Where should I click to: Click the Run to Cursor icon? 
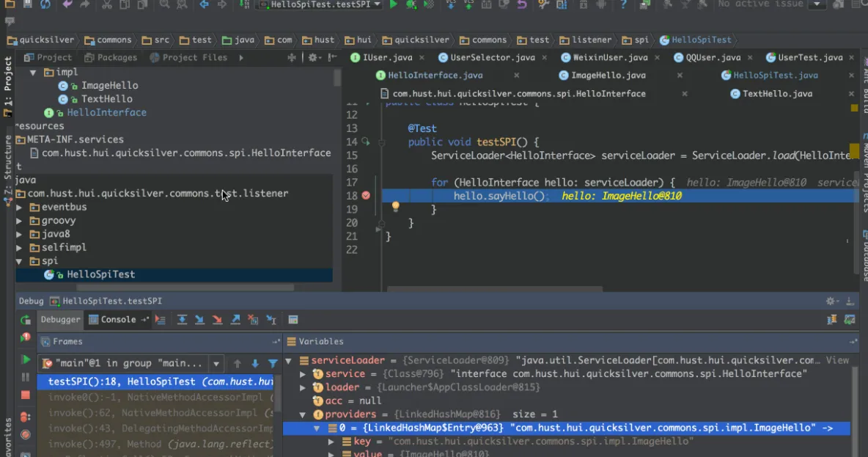tap(271, 320)
